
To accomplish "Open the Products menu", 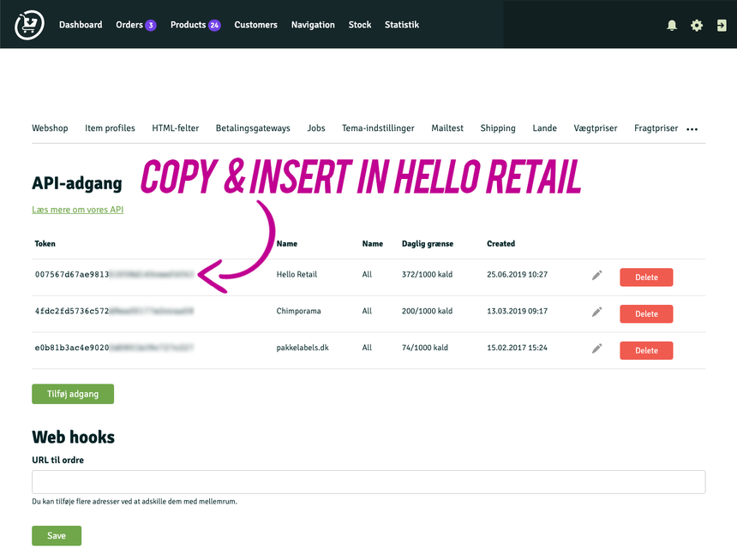I will (x=195, y=25).
